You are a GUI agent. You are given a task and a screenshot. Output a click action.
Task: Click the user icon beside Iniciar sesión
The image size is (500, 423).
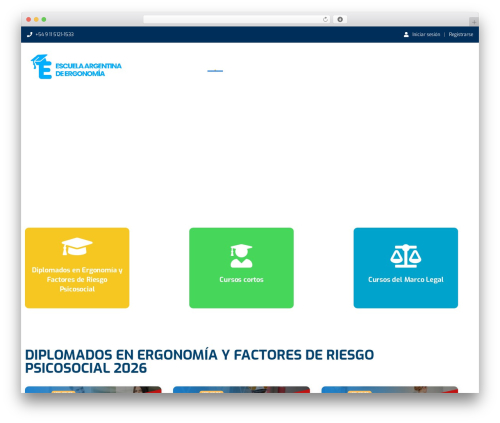point(406,34)
